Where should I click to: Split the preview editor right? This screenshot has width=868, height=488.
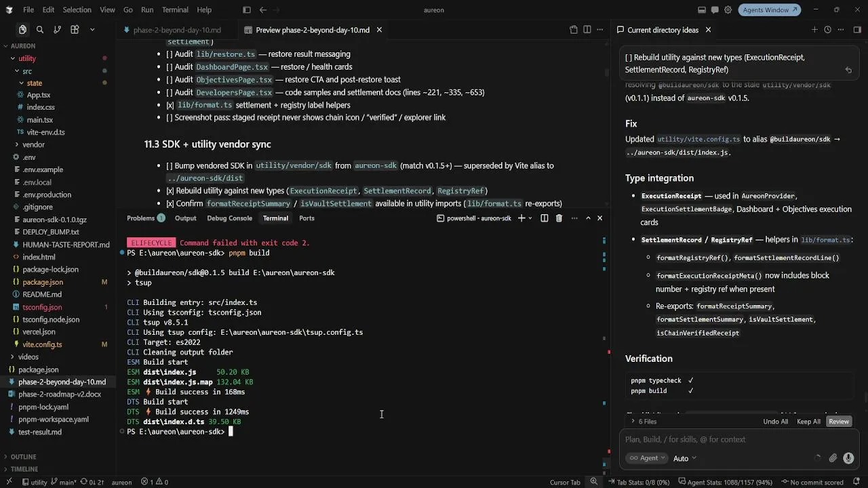(587, 30)
